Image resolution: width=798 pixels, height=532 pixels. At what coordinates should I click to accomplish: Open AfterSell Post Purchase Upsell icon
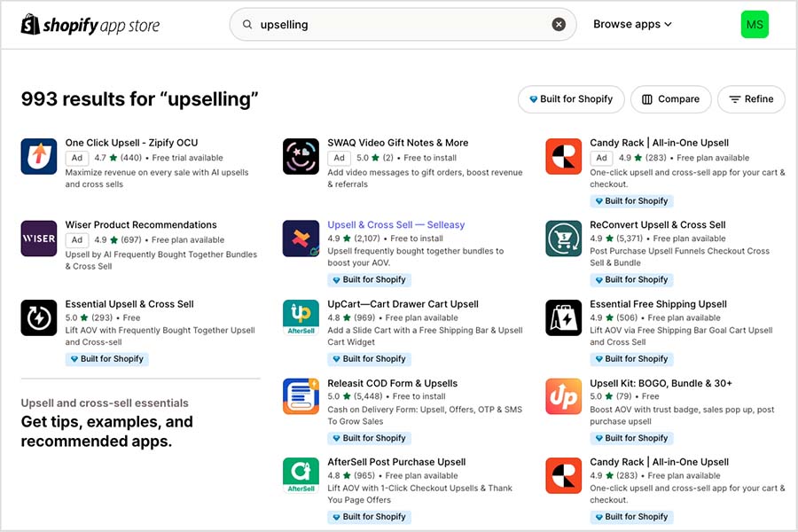[x=301, y=475]
